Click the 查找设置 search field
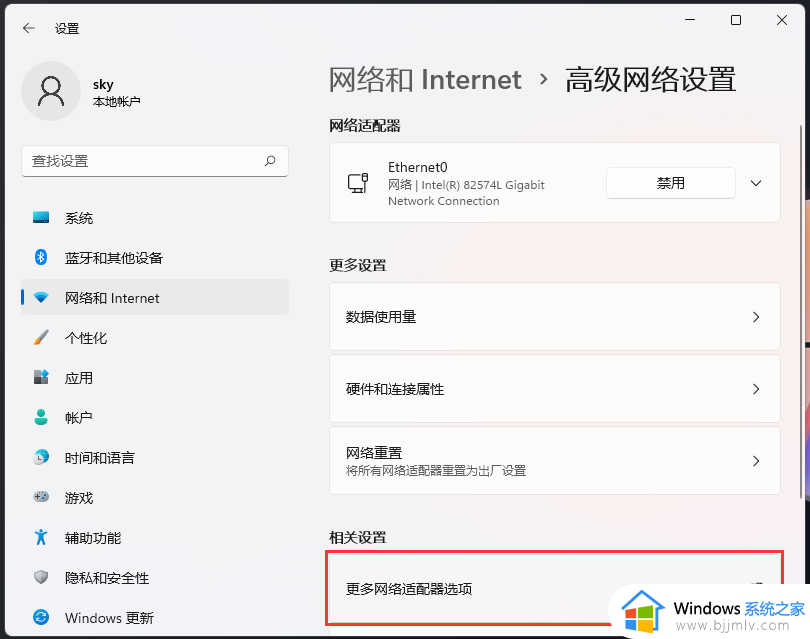Image resolution: width=810 pixels, height=639 pixels. coord(154,161)
